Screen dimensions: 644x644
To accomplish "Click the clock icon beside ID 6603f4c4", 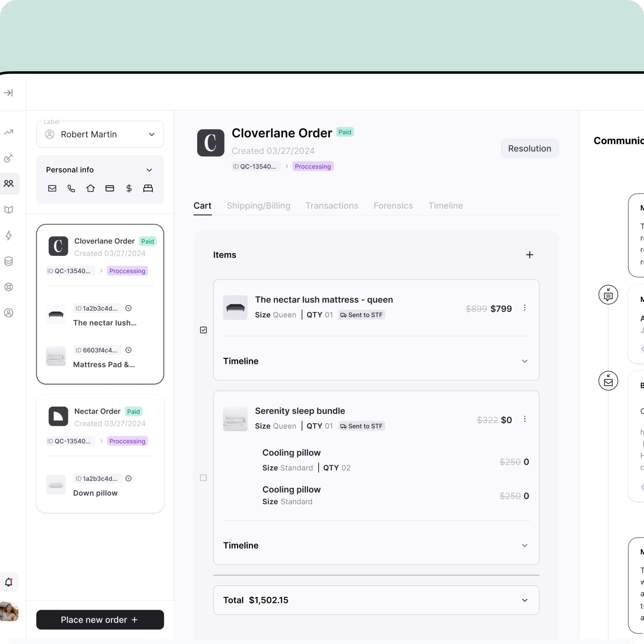I will 129,350.
